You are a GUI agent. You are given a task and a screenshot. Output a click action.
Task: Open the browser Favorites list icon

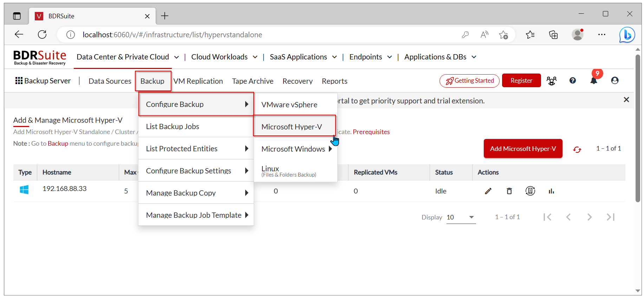point(530,34)
